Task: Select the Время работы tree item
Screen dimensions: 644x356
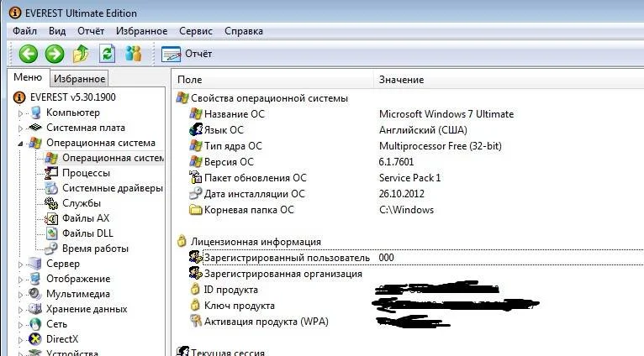Action: coord(95,249)
